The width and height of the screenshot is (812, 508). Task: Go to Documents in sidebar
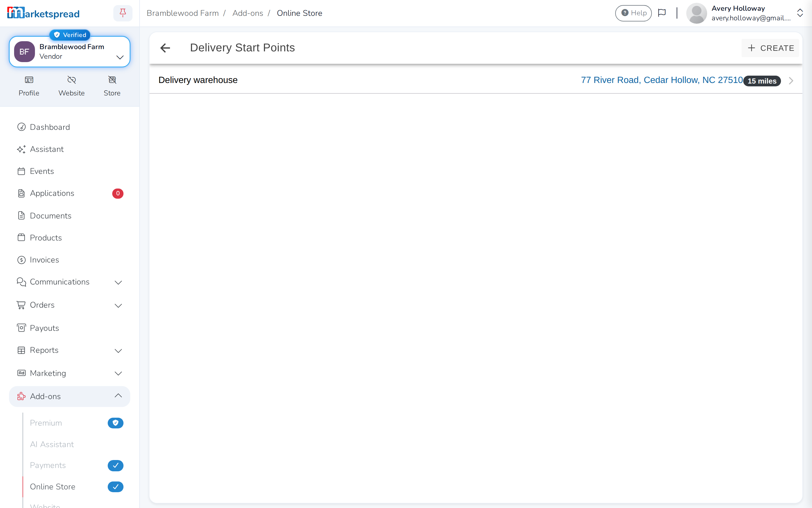[x=70, y=216]
